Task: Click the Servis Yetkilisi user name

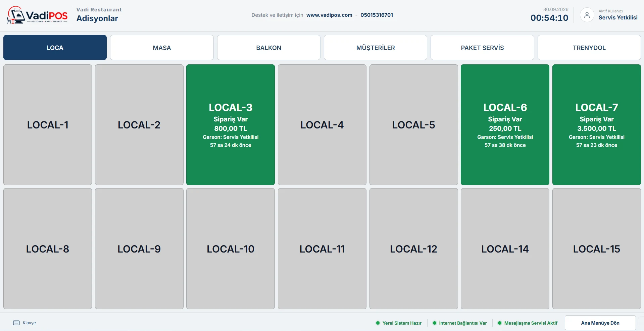Action: click(618, 17)
